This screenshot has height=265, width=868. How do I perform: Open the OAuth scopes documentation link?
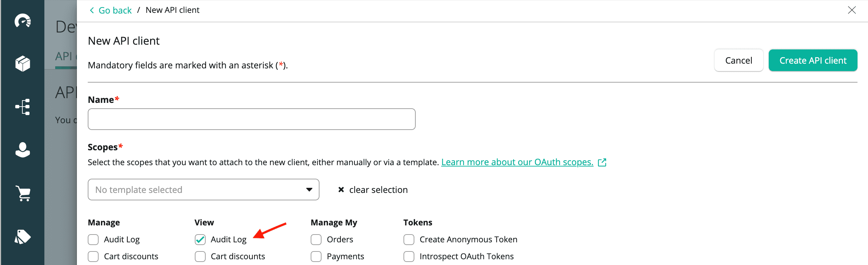coord(517,162)
